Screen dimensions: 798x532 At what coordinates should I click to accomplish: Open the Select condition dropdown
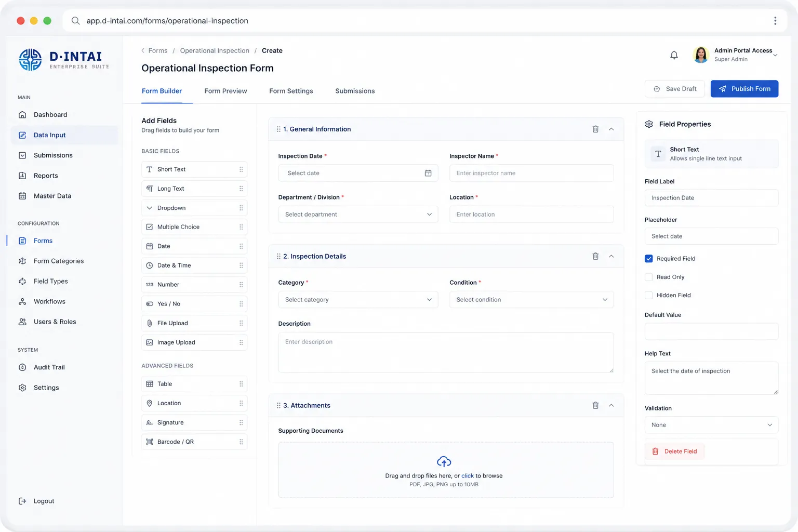[x=531, y=300]
